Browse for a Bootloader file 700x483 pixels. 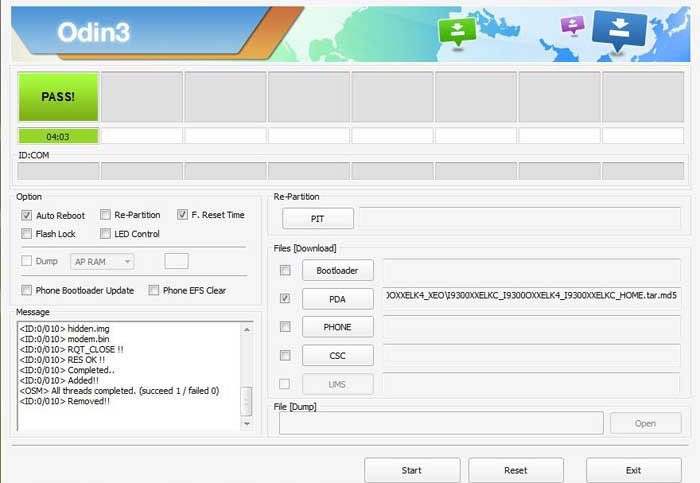coord(338,271)
